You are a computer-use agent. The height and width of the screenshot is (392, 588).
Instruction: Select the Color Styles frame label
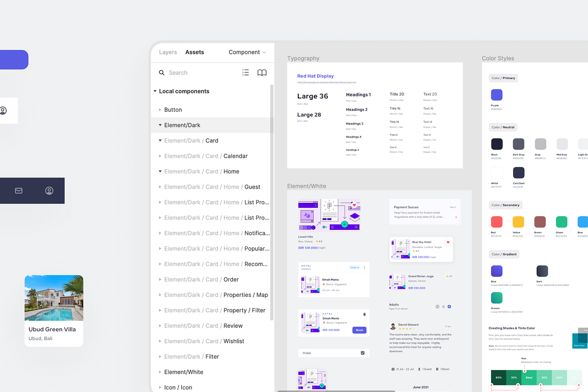[498, 58]
